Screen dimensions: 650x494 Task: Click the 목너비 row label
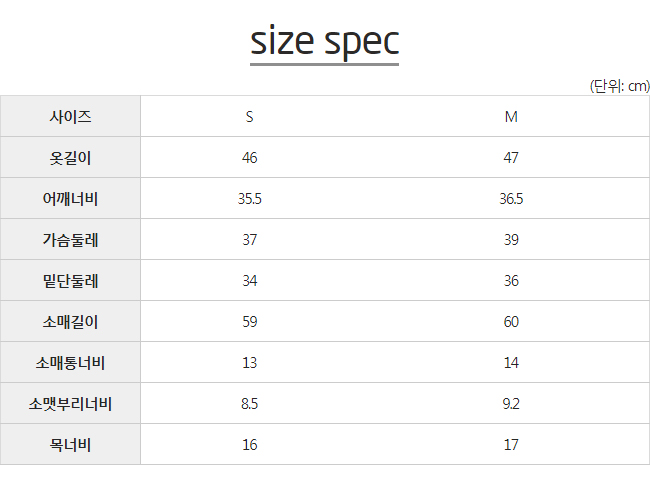[70, 445]
